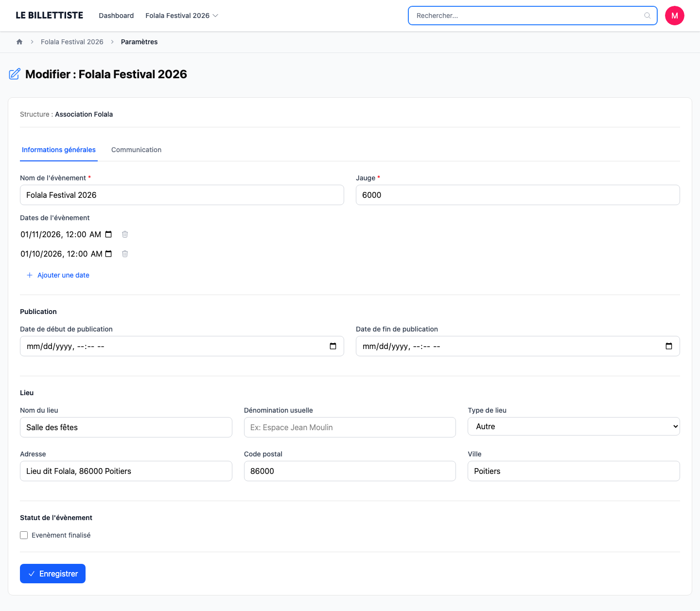
Task: Click Ajouter une date link
Action: click(58, 275)
